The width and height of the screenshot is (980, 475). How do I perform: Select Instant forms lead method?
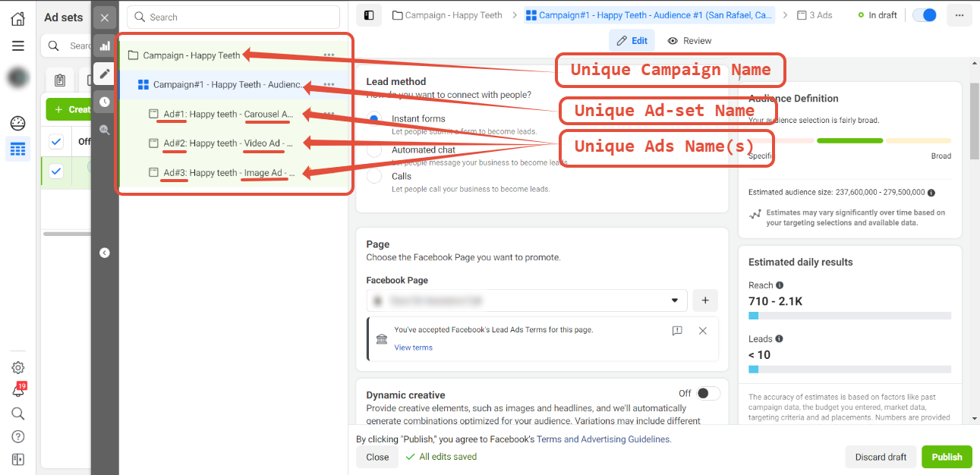click(373, 119)
